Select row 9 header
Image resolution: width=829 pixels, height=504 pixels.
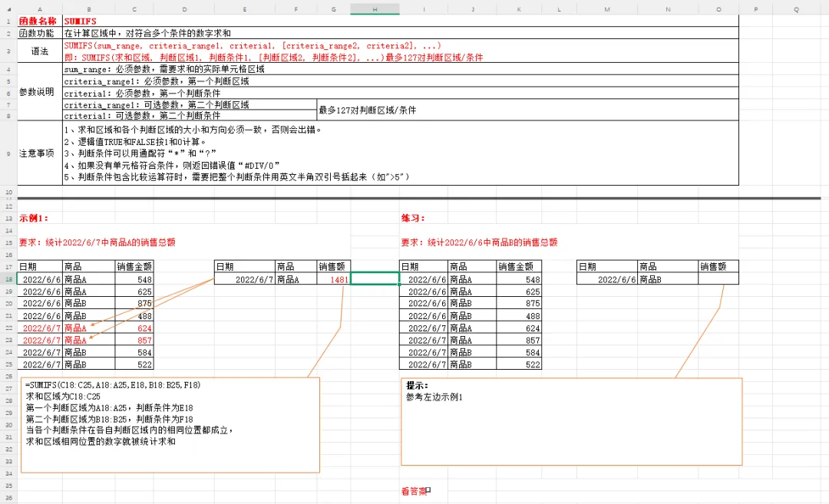(8, 153)
